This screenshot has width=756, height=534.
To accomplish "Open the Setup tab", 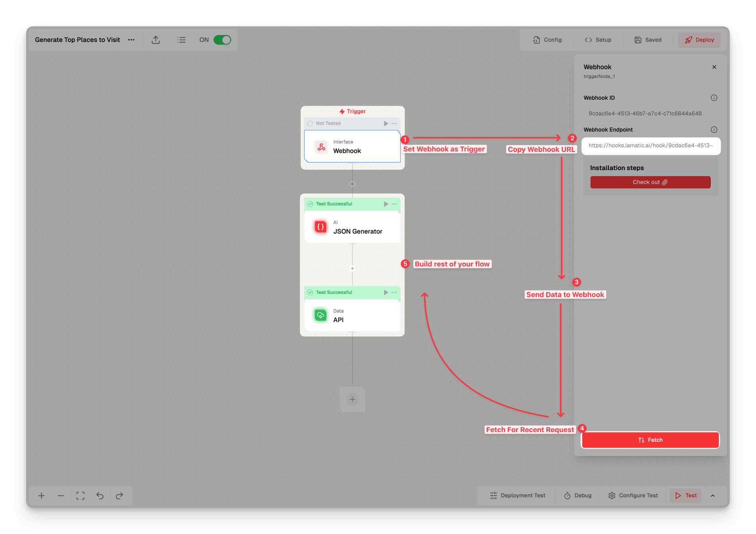I will coord(598,40).
